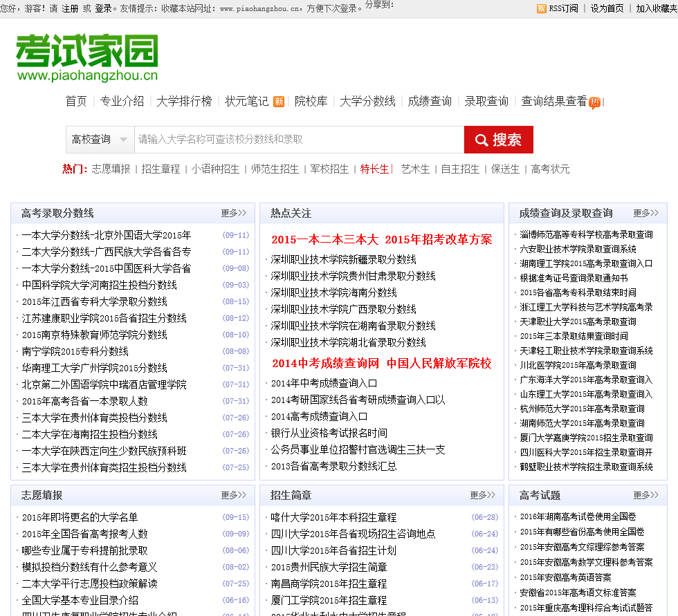The height and width of the screenshot is (616, 678).
Task: Click the 艺术生 hot keyword
Action: click(415, 169)
